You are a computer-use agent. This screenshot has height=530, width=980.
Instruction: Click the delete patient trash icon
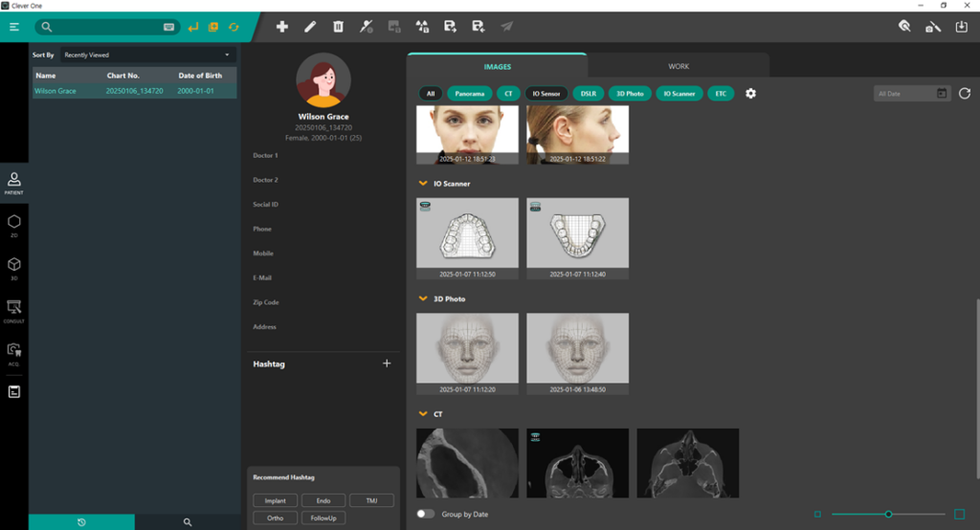(x=338, y=27)
